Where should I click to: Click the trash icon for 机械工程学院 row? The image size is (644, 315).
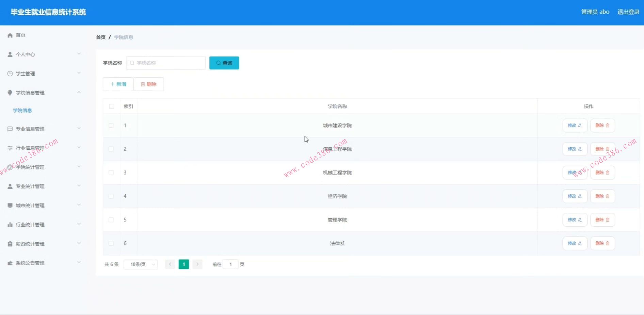click(608, 172)
